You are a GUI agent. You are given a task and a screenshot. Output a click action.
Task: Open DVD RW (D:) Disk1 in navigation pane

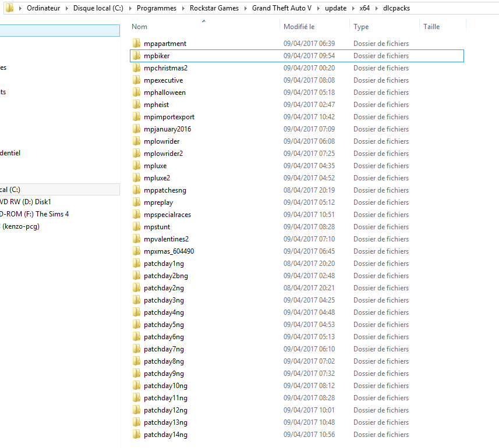pos(26,202)
